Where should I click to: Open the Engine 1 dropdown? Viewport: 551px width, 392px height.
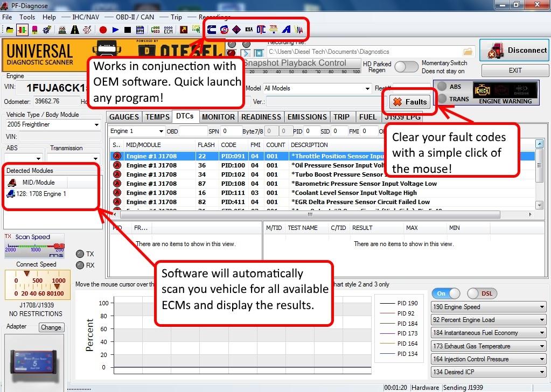pos(136,131)
